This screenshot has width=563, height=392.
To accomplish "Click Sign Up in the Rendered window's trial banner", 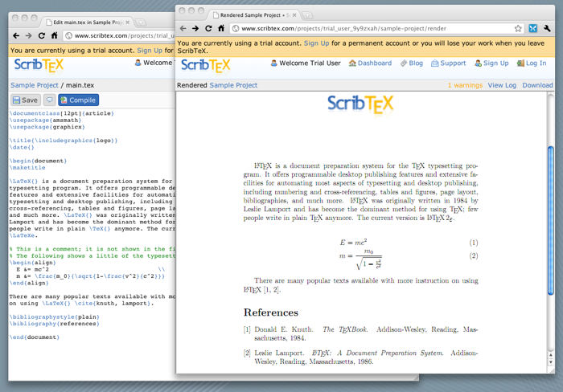I will [x=316, y=43].
